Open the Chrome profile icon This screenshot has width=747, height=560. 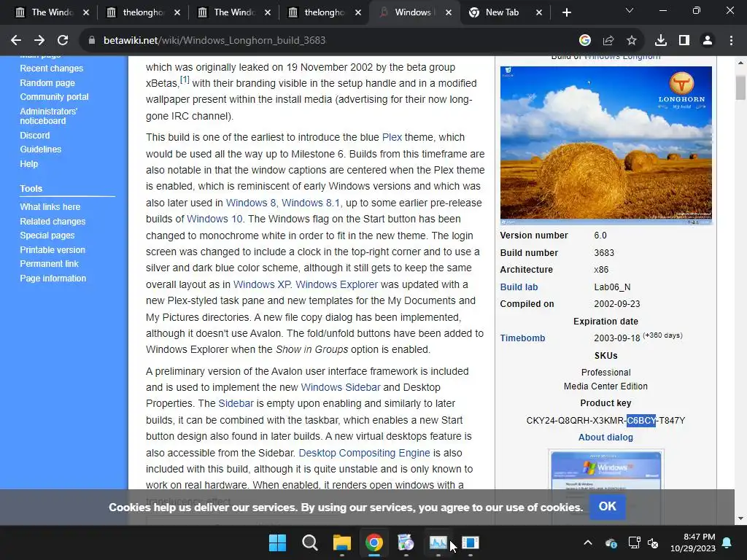point(708,41)
